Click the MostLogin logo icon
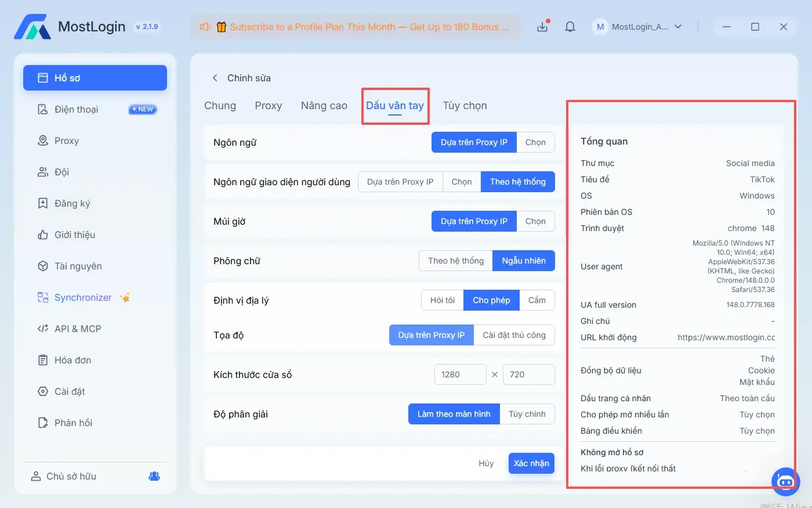This screenshot has height=508, width=812. point(32,27)
